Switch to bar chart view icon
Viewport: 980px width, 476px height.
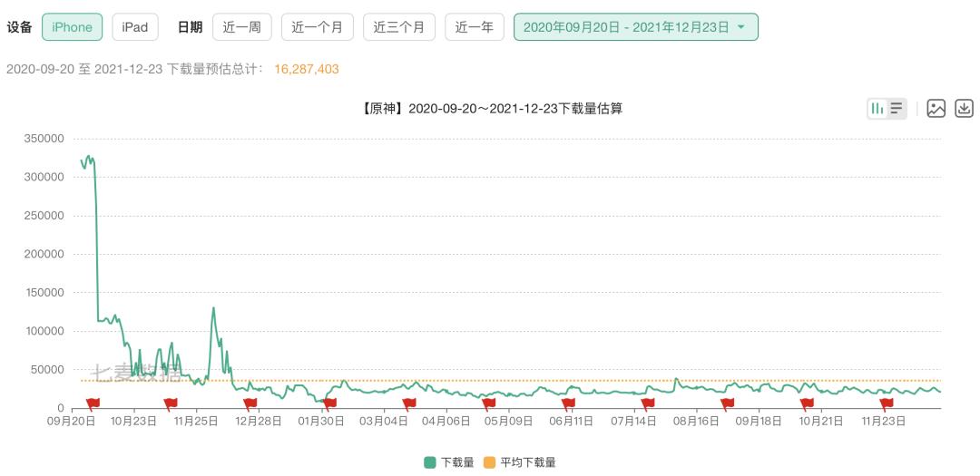(x=877, y=109)
